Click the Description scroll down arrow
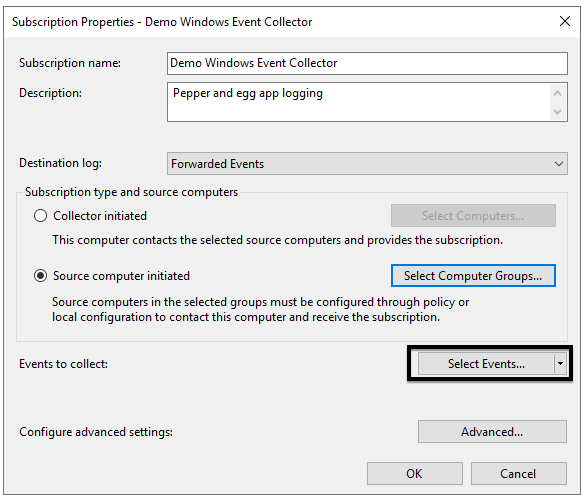 click(x=557, y=111)
